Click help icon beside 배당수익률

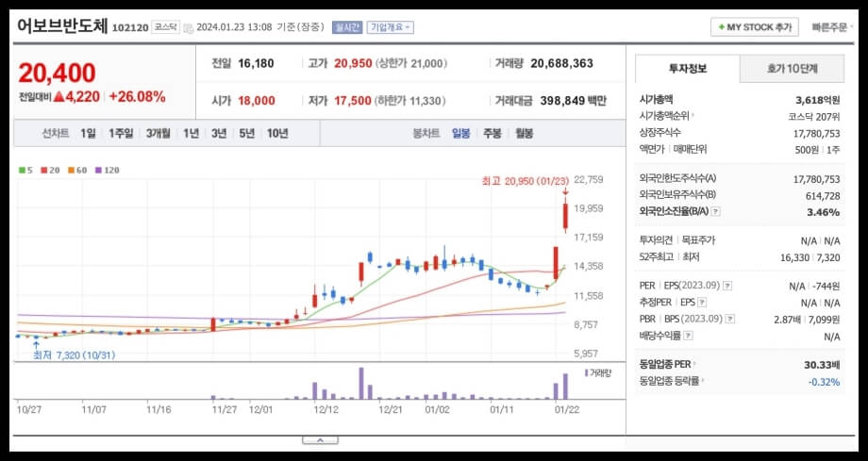point(688,336)
